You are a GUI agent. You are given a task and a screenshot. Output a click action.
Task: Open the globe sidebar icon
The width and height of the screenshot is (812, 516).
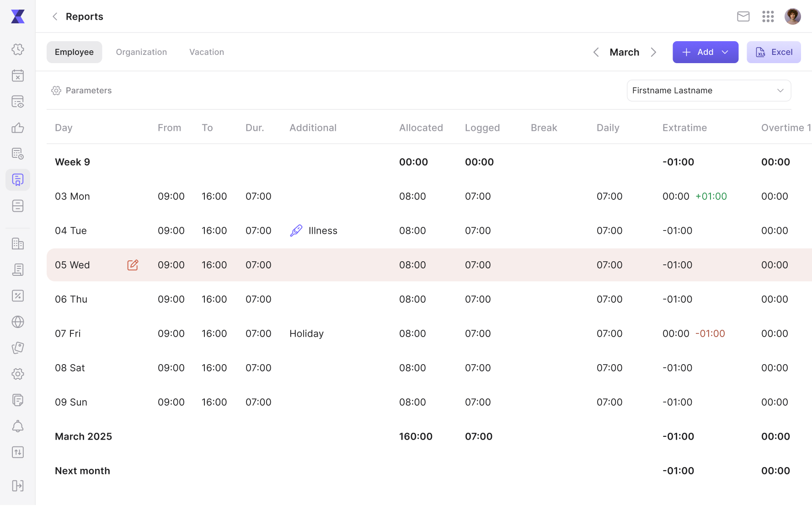[x=18, y=322]
